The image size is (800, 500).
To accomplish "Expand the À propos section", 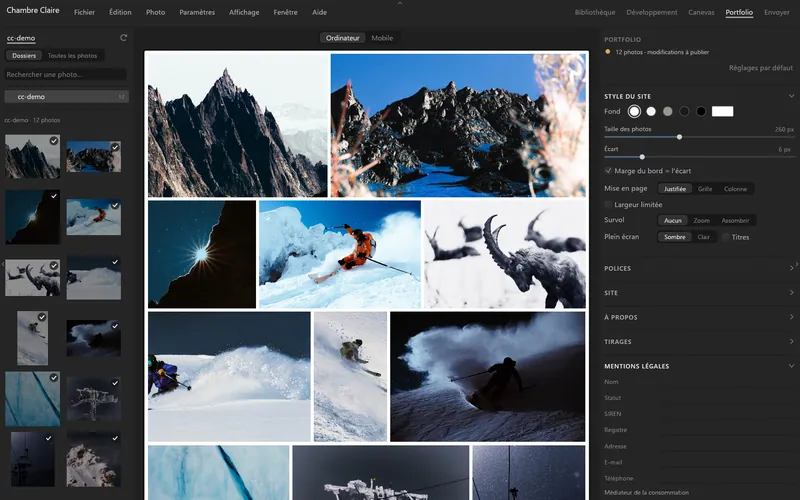I will (x=791, y=317).
